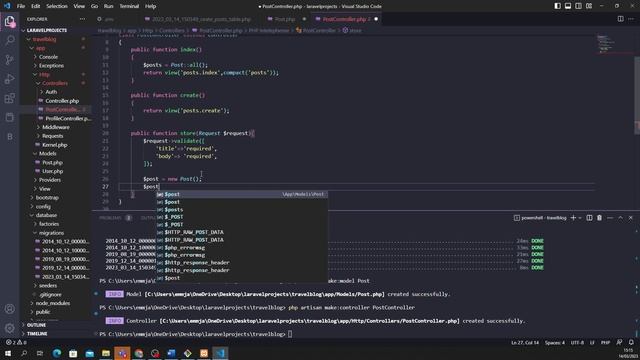This screenshot has width=640, height=360.
Task: Switch to the Post.php editor tab
Action: point(284,19)
